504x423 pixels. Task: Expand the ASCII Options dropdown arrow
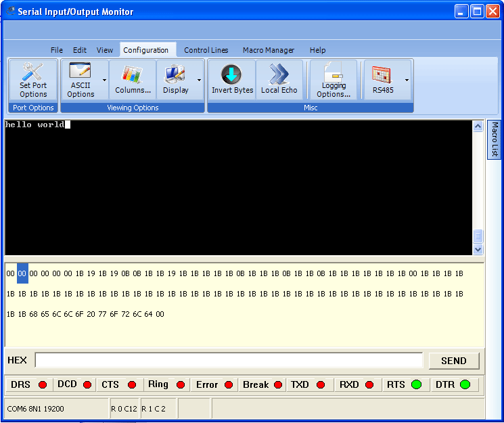click(x=104, y=80)
